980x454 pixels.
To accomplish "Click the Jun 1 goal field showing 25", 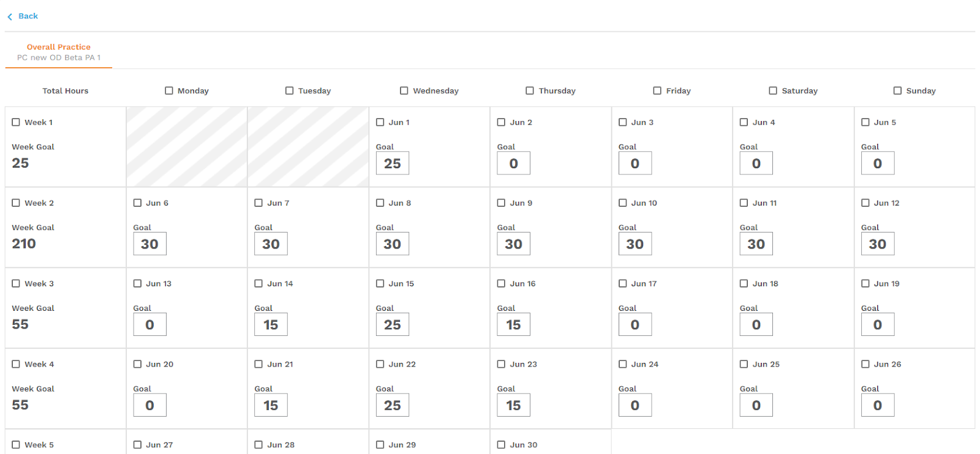I will coord(392,163).
